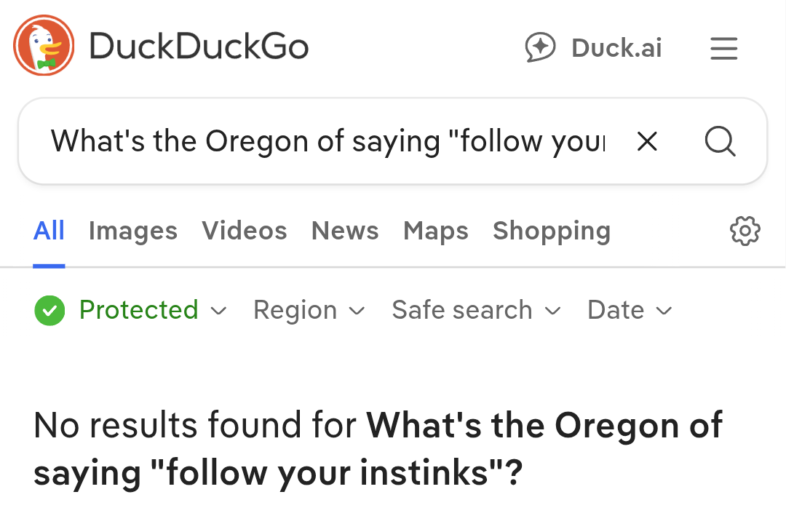The image size is (786, 532).
Task: Click the Duck.ai text link
Action: [x=616, y=48]
